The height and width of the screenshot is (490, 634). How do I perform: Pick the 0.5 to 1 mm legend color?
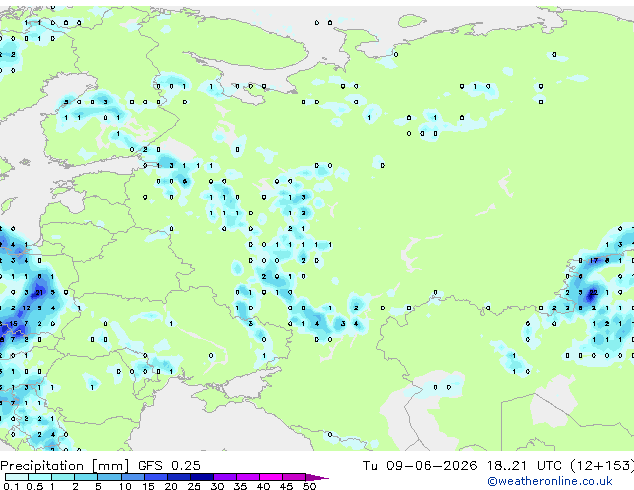point(40,477)
